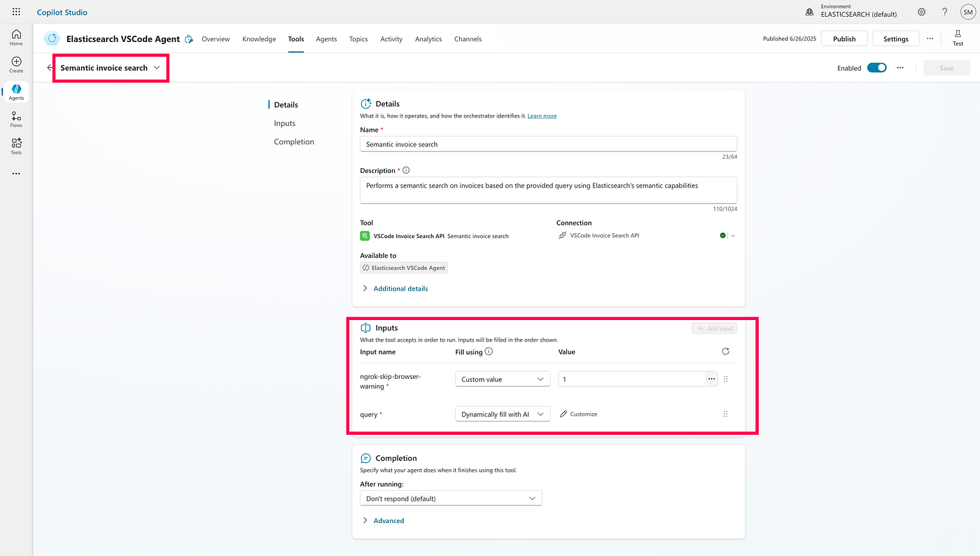Expand the Additional details section
Viewport: 980px width, 556px height.
(400, 288)
